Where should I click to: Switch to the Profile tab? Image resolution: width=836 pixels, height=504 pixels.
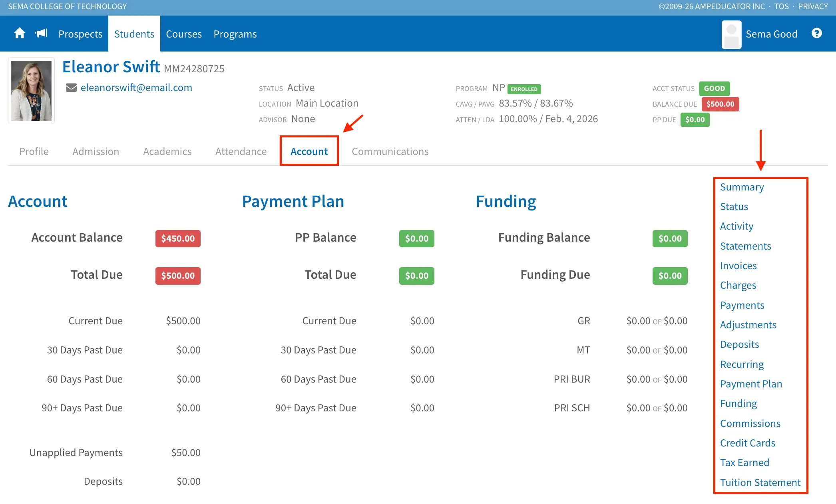(x=34, y=151)
